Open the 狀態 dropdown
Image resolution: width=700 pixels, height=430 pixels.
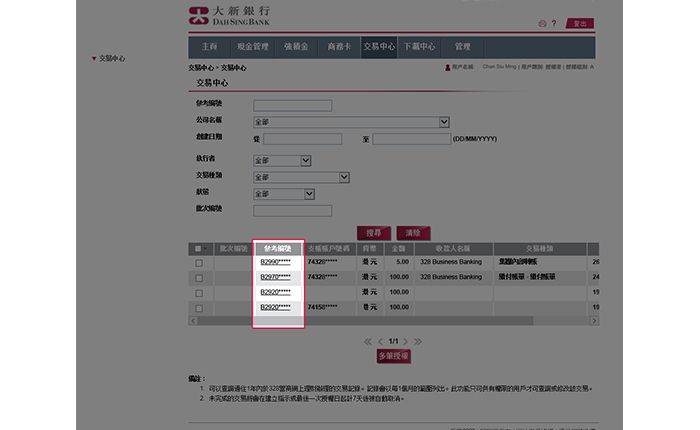(284, 194)
